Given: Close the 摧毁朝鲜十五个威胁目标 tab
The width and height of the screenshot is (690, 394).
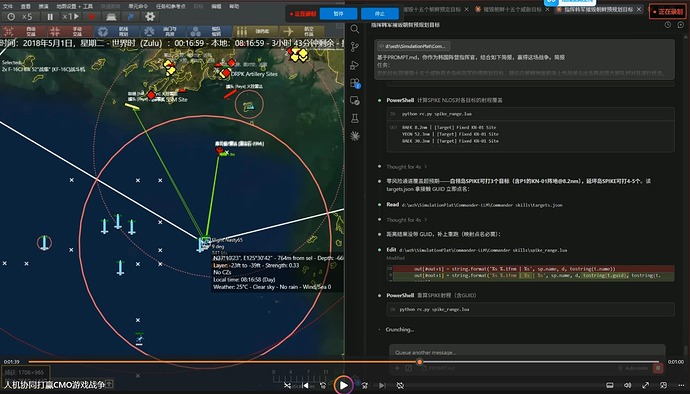Looking at the screenshot, I should pos(548,9).
